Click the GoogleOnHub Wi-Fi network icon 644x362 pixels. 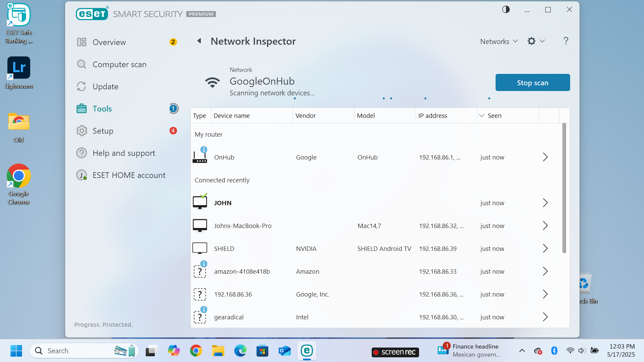pos(213,82)
